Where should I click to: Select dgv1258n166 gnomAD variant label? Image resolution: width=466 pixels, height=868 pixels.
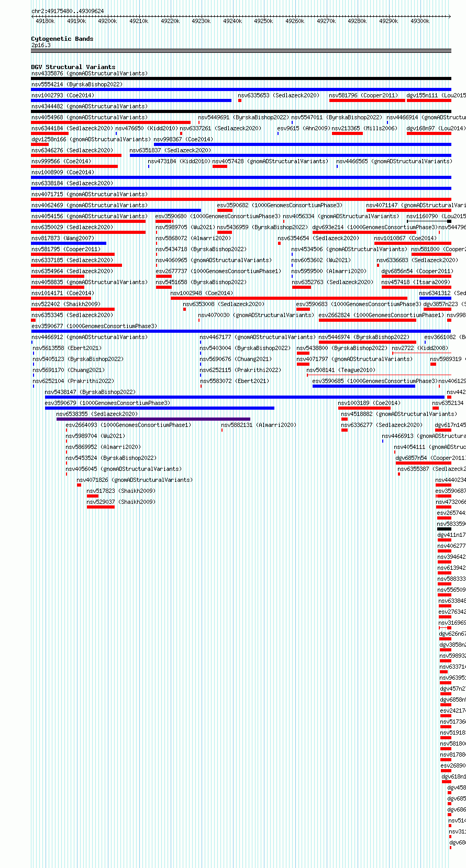[x=91, y=139]
